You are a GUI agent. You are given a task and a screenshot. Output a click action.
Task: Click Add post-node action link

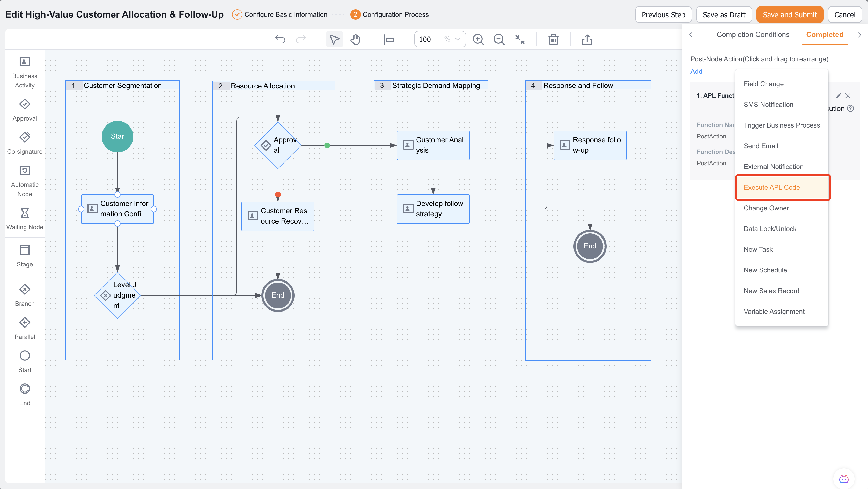[696, 71]
